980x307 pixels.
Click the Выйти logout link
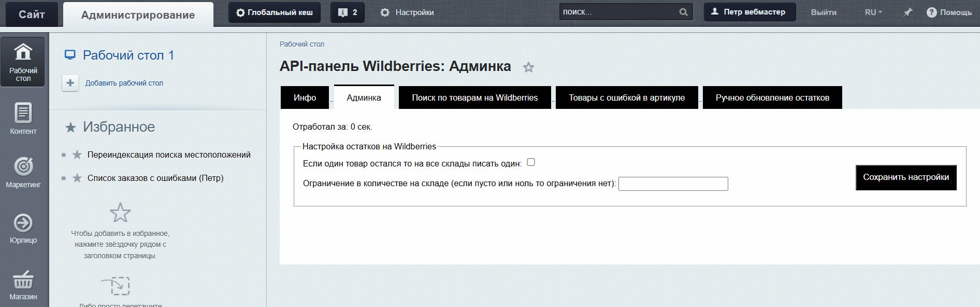pyautogui.click(x=824, y=12)
